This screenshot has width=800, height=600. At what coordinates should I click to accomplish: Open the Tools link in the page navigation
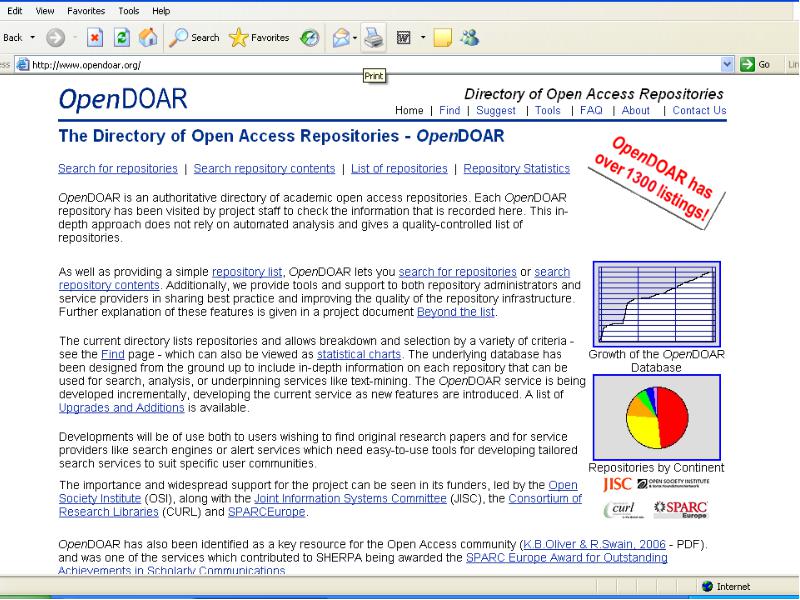point(548,110)
